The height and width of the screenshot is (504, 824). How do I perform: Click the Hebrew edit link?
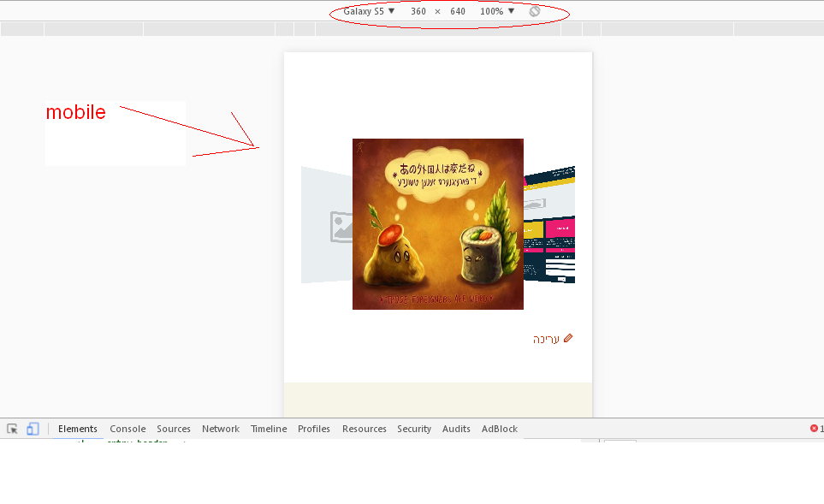546,339
